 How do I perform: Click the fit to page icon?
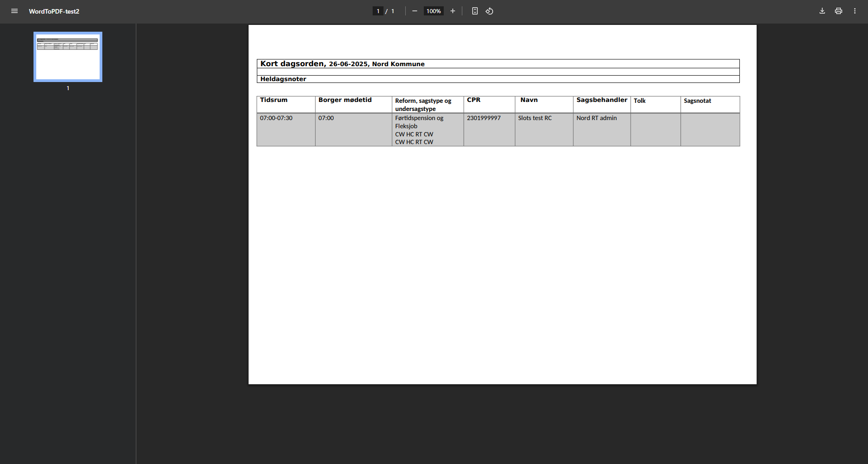(475, 11)
